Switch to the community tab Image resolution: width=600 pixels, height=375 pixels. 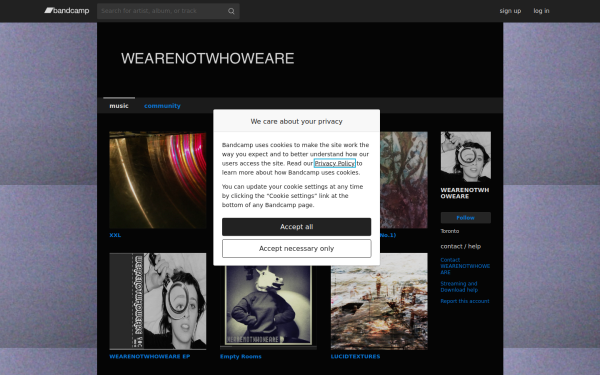pos(162,106)
